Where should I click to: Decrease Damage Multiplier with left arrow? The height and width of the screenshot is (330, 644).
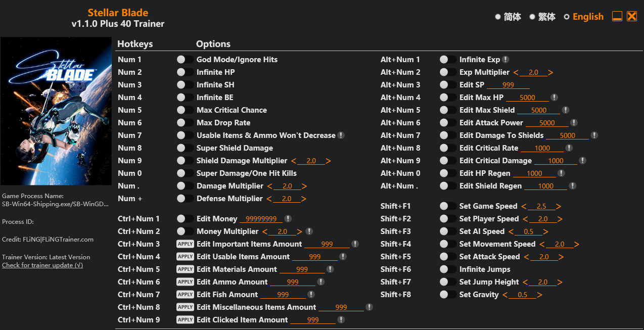pos(269,186)
